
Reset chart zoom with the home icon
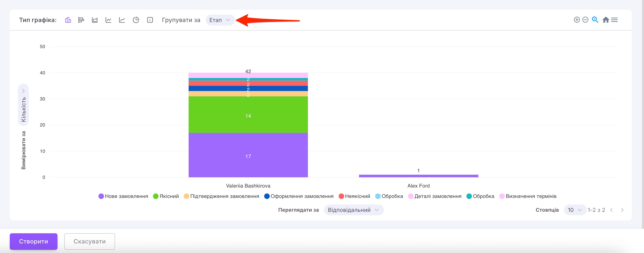tap(606, 20)
